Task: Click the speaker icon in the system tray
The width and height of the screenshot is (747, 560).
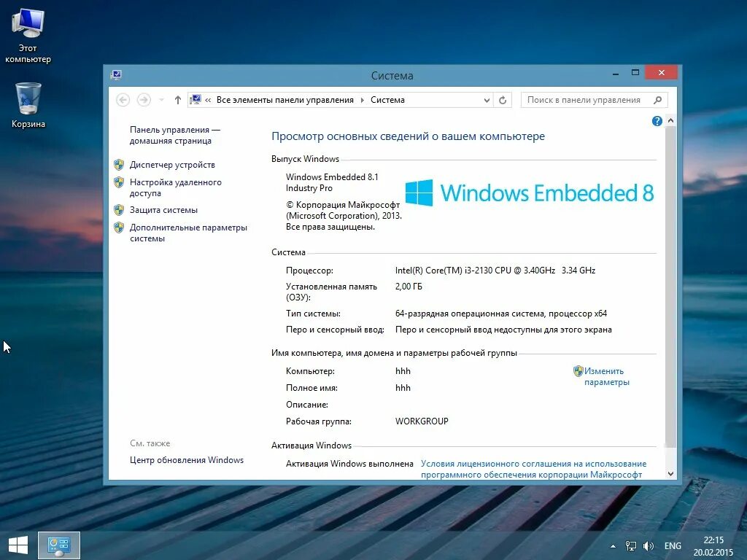Action: 648,545
